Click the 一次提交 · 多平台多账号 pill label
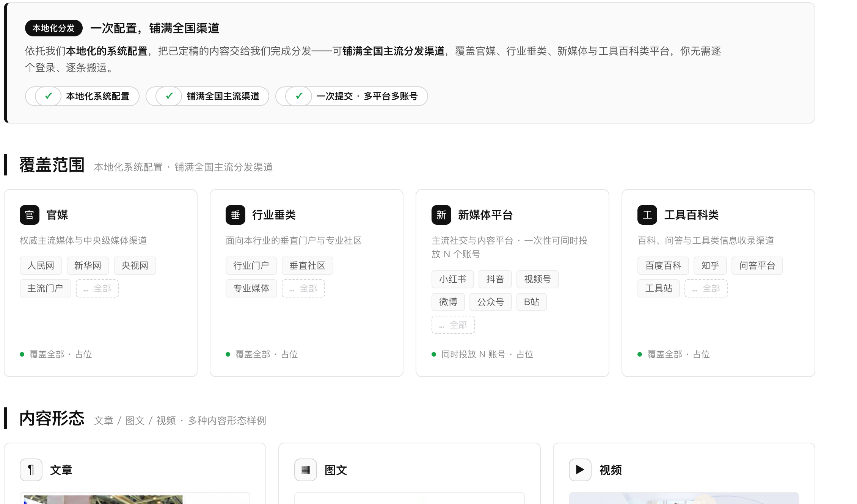Viewport: 857px width, 504px height. [x=367, y=96]
